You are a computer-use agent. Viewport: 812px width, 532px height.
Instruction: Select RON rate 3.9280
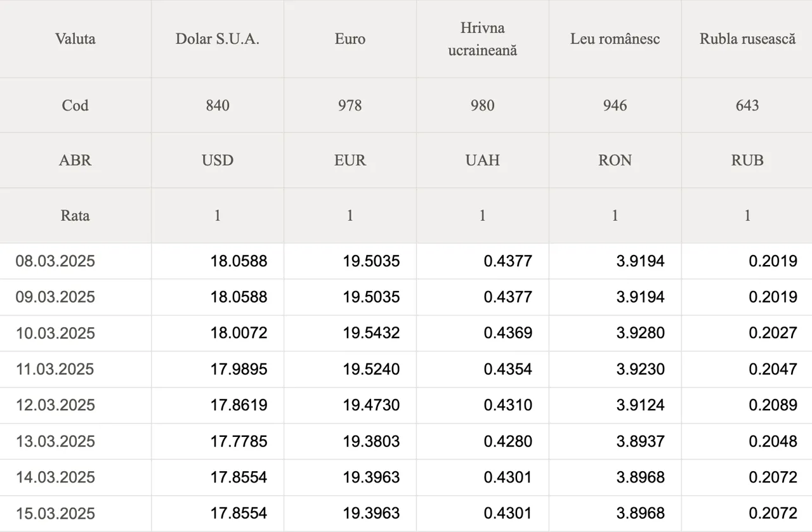[x=641, y=334]
